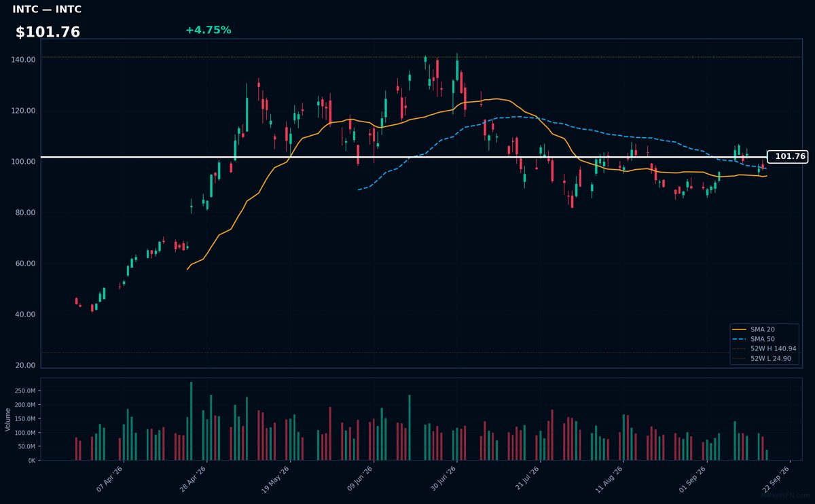Click the 100.0M volume axis label
This screenshot has height=504, width=815.
pos(25,433)
